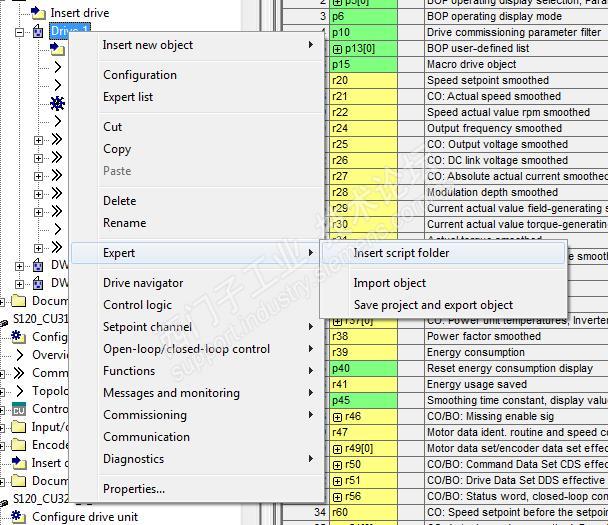
Task: Expand parameter r51 row
Action: [x=337, y=481]
